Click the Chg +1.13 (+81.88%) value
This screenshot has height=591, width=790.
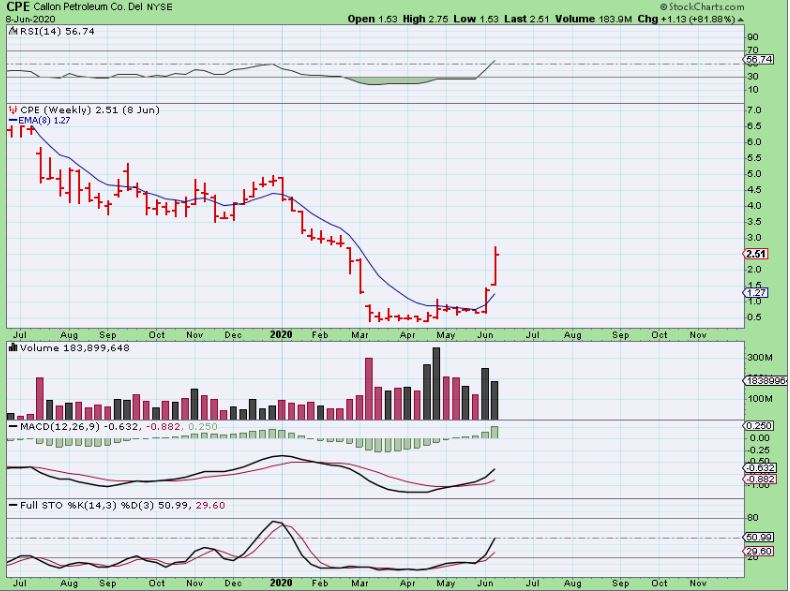686,19
